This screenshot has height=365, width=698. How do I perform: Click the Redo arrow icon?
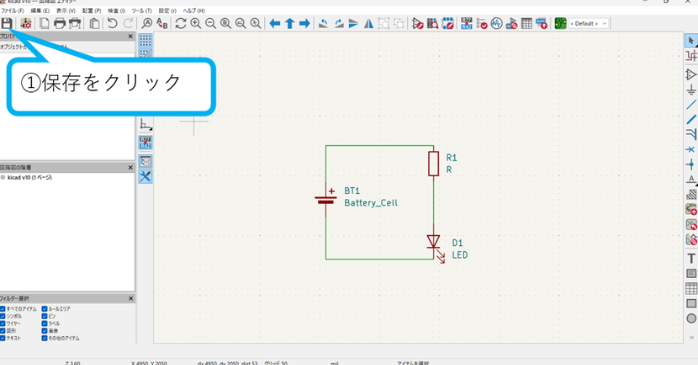point(128,23)
